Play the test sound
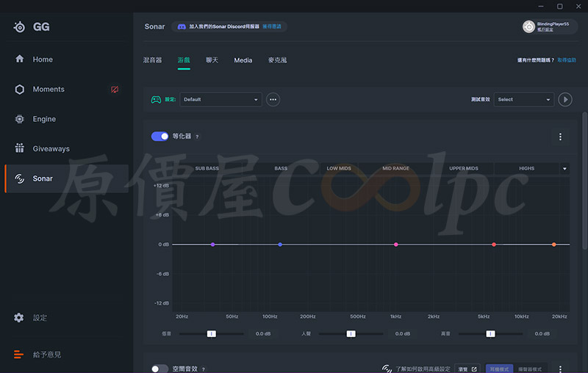This screenshot has height=373, width=588. click(x=565, y=100)
